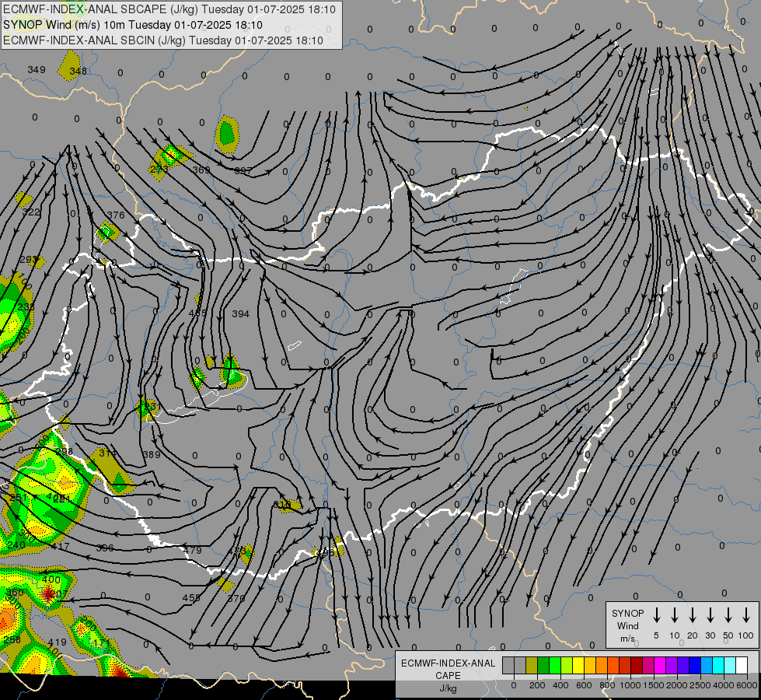Click the SBCIN title line in the header box

[x=163, y=40]
